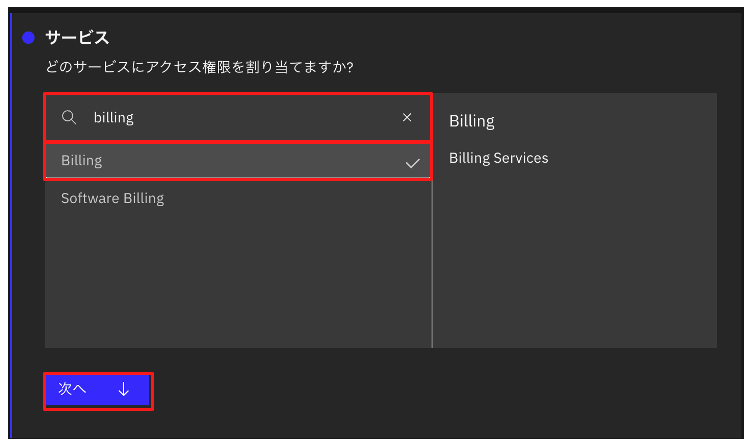Screen dimensions: 752x445
Task: Choose the Software Billing service option
Action: [x=112, y=198]
